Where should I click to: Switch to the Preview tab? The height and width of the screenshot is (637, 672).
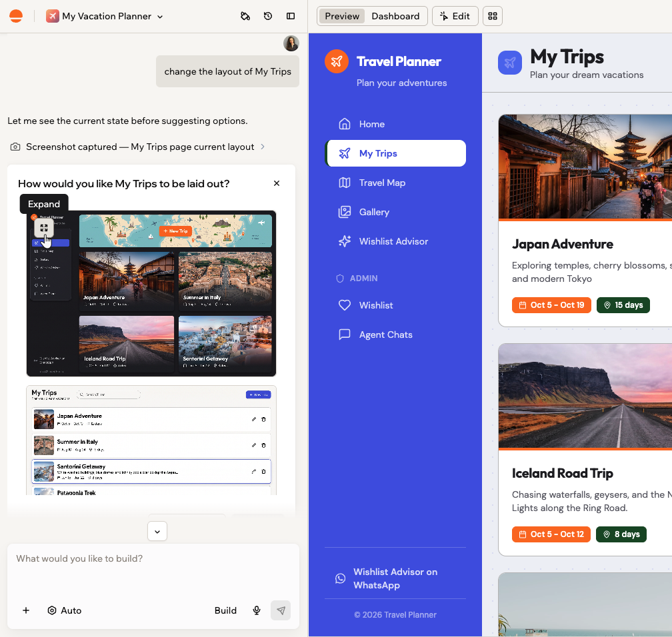[341, 16]
